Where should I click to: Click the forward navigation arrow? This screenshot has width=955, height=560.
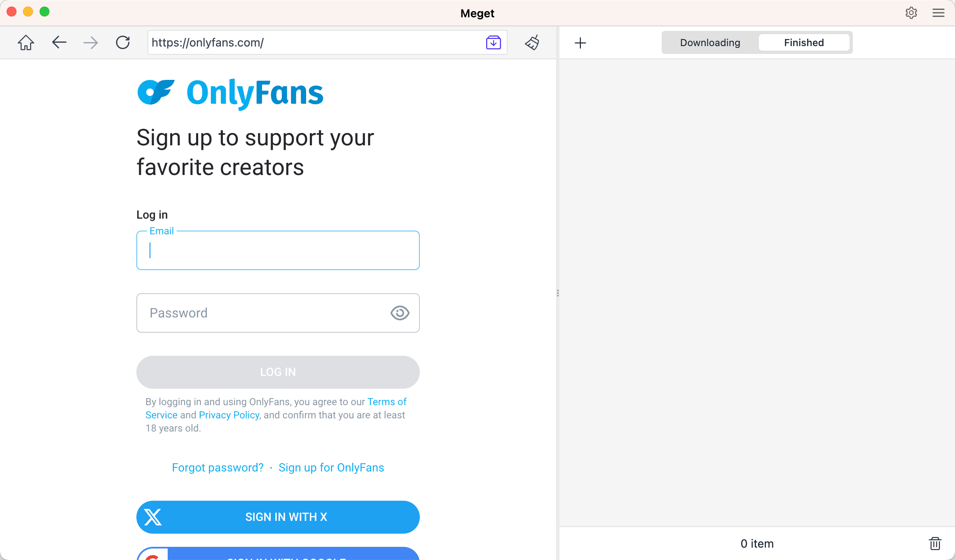tap(90, 42)
